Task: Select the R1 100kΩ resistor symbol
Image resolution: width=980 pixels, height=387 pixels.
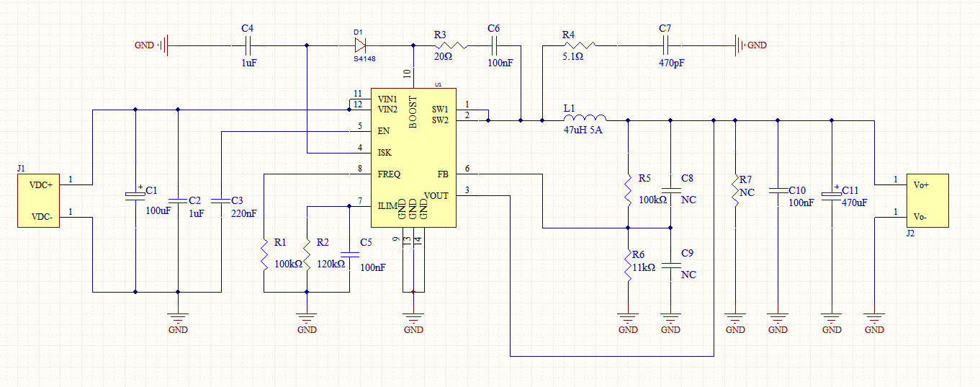Action: tap(264, 254)
